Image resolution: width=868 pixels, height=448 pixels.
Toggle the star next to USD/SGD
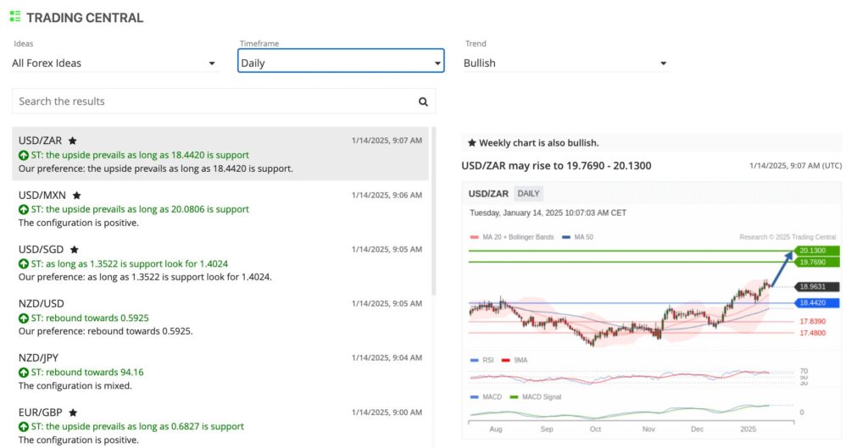pos(74,250)
